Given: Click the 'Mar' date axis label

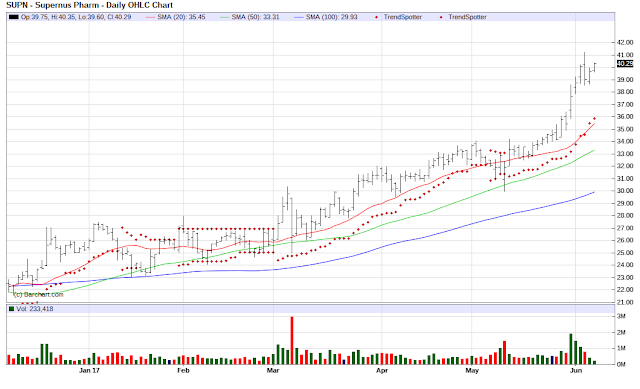Looking at the screenshot, I should pyautogui.click(x=273, y=371).
